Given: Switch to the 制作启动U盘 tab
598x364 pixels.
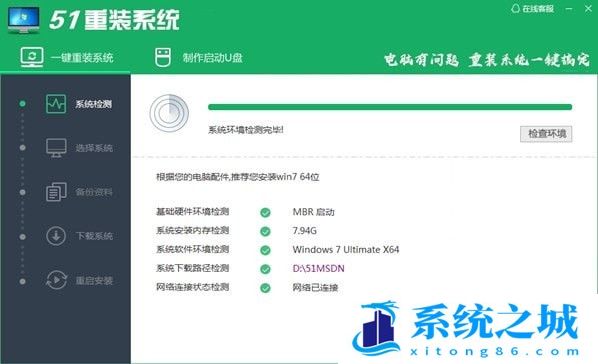Looking at the screenshot, I should coord(198,58).
